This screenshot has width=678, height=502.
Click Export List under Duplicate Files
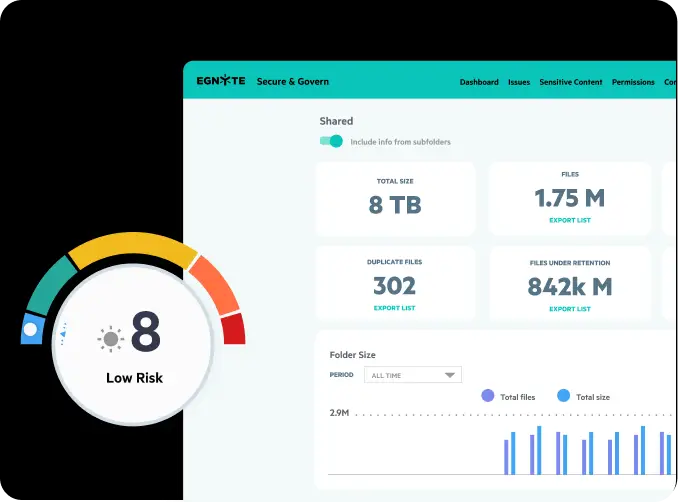pyautogui.click(x=394, y=308)
